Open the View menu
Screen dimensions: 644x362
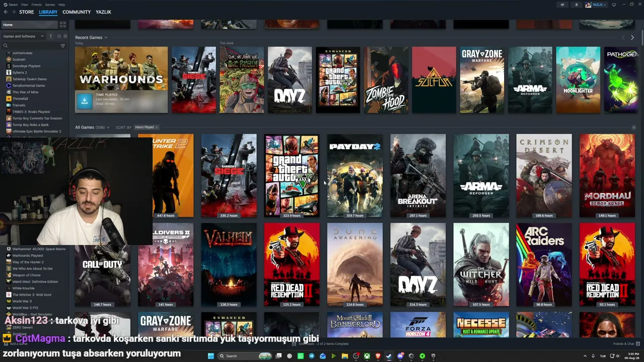click(25, 5)
